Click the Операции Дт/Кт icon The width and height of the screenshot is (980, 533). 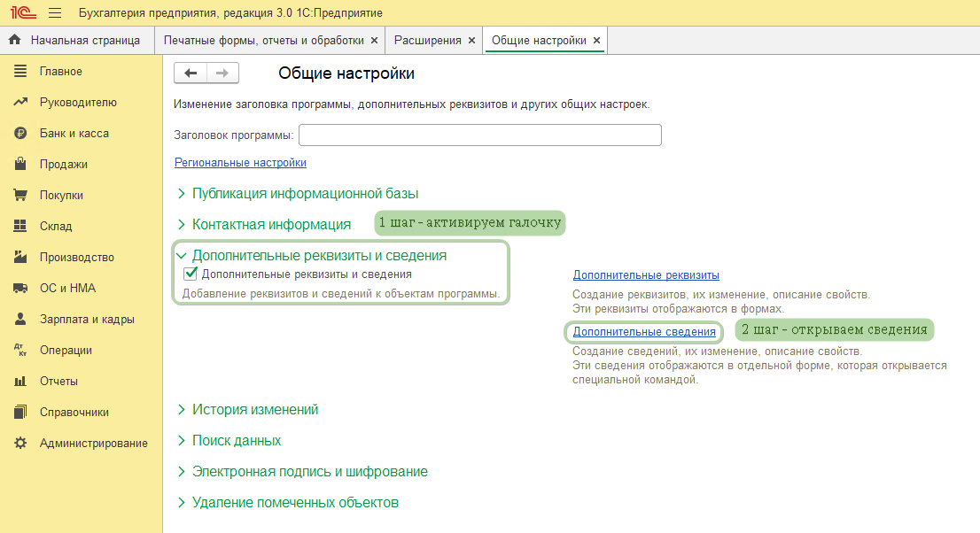click(x=20, y=350)
